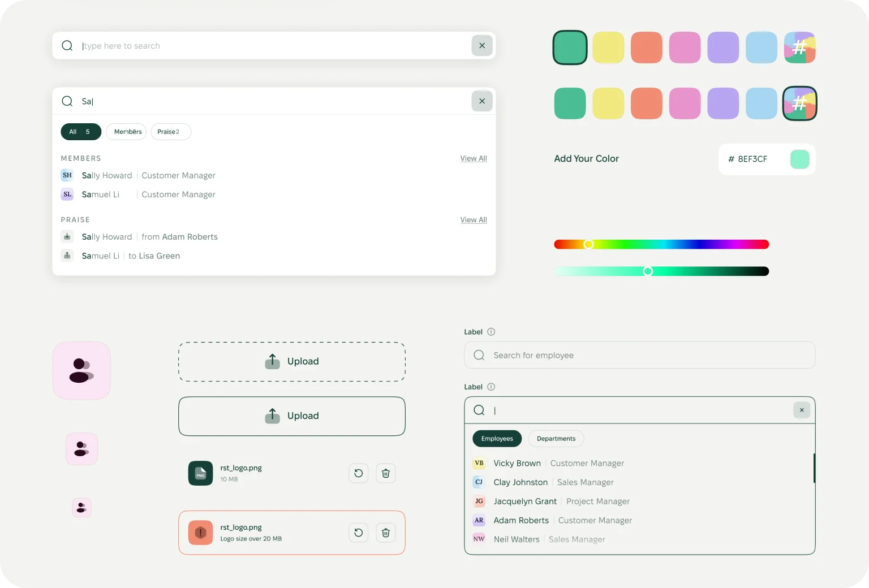This screenshot has width=869, height=588.
Task: Click the SH avatar for Sally Howard
Action: [67, 175]
